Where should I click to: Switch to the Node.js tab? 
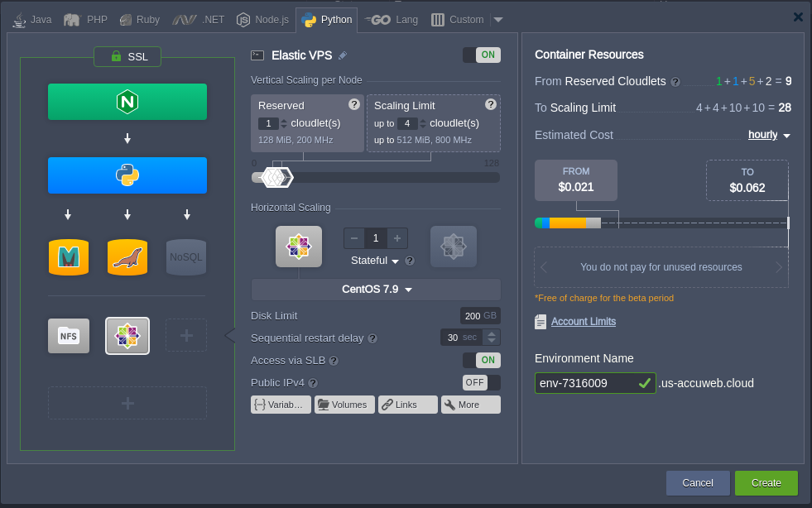[264, 19]
